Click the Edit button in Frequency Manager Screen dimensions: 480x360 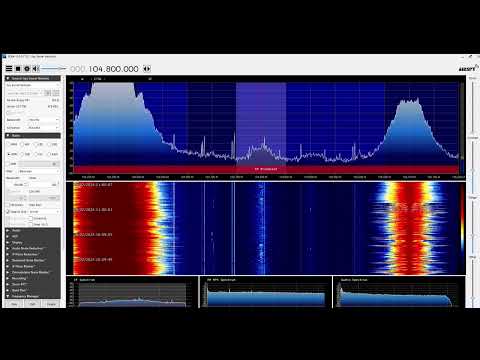[x=33, y=304]
